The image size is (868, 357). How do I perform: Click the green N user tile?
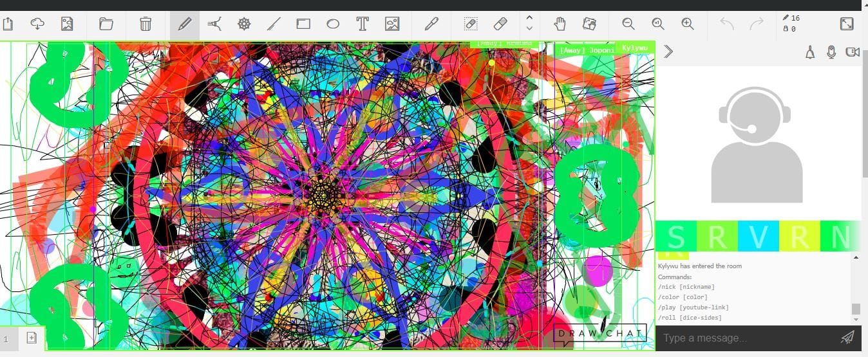tap(840, 236)
